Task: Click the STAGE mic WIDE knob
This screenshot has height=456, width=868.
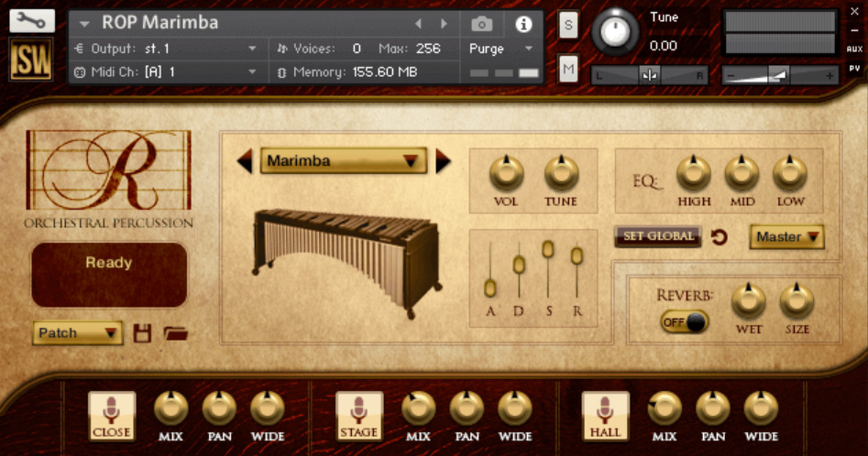Action: pos(515,408)
